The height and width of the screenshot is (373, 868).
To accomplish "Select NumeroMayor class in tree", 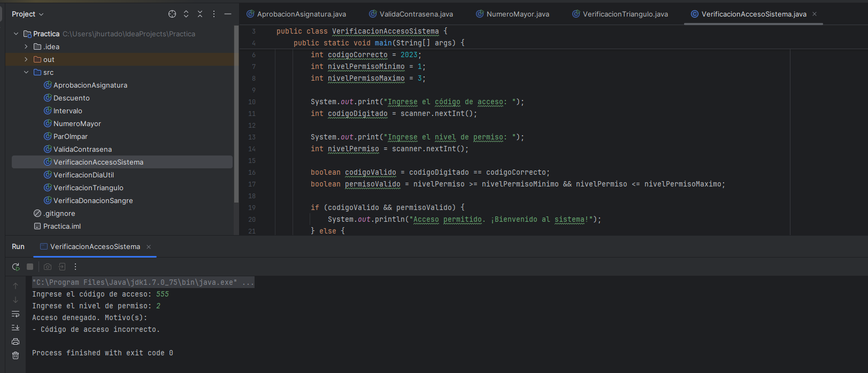I will point(77,123).
